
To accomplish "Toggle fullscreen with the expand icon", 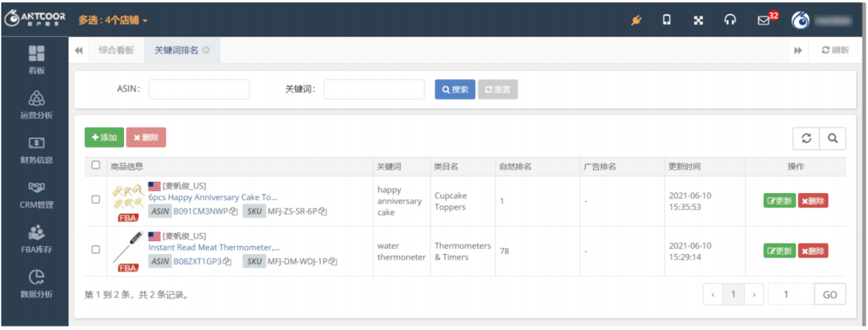I will (698, 20).
